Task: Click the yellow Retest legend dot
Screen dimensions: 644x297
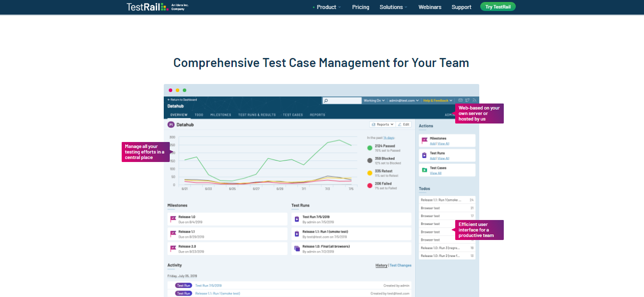Action: [370, 173]
